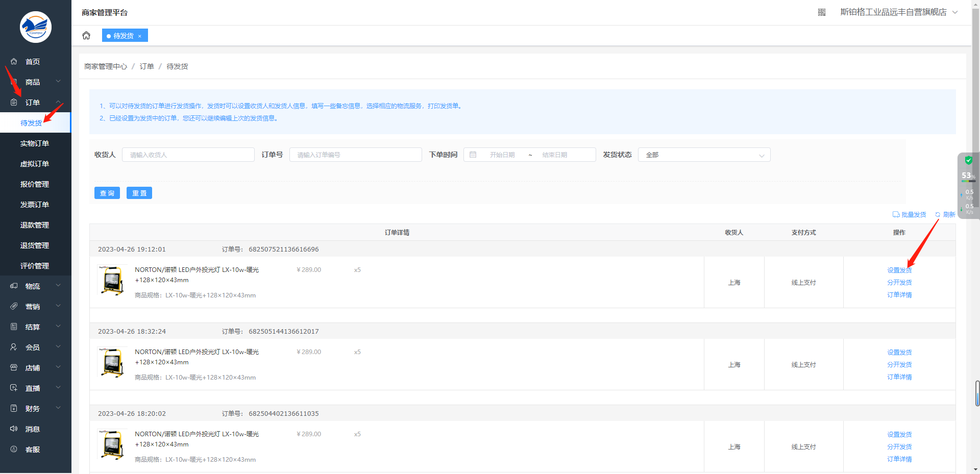
Task: Click the security shield widget icon
Action: click(968, 160)
